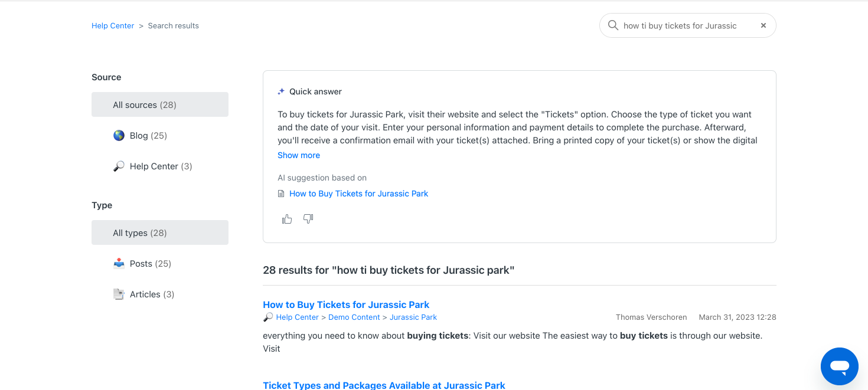This screenshot has height=390, width=868.
Task: Click the Quick answer sparkle icon
Action: pos(281,91)
